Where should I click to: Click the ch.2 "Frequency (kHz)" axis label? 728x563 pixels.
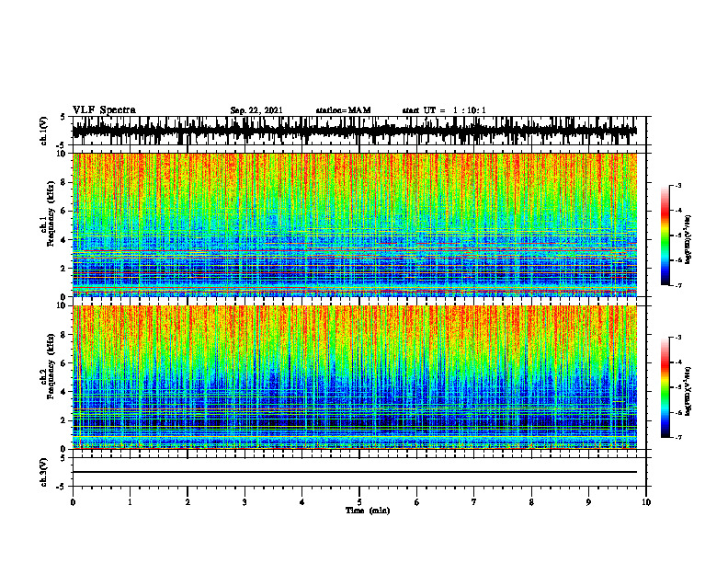pos(51,366)
